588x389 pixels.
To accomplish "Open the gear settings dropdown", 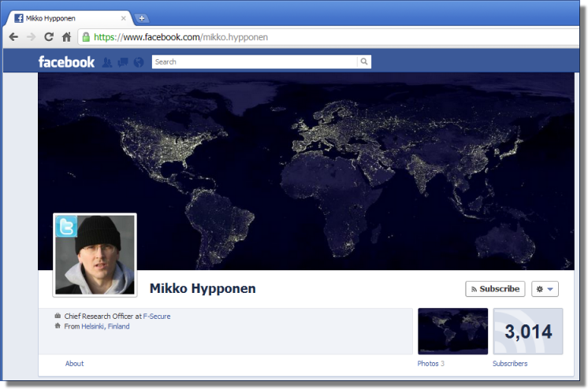I will (x=545, y=289).
